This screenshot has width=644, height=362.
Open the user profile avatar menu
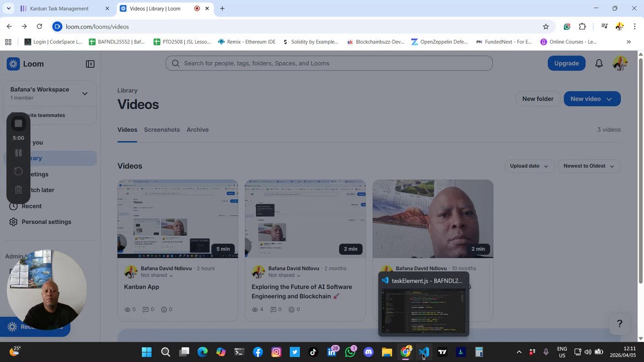(x=620, y=63)
